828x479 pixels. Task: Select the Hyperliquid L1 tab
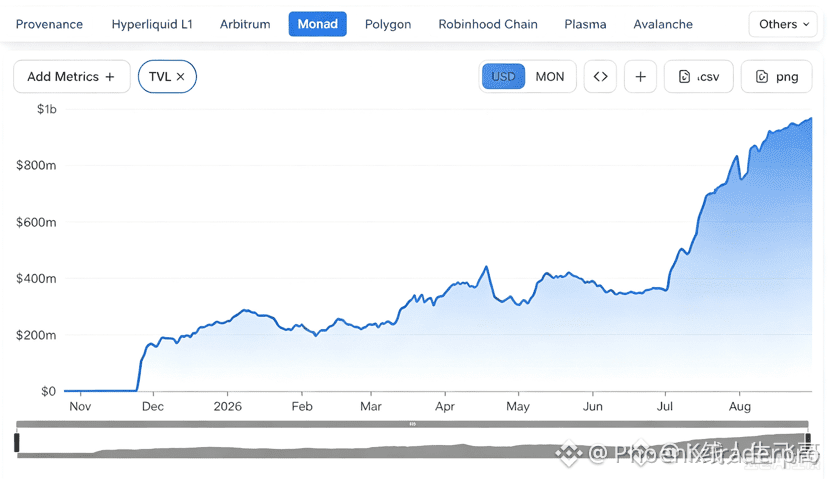[x=152, y=24]
